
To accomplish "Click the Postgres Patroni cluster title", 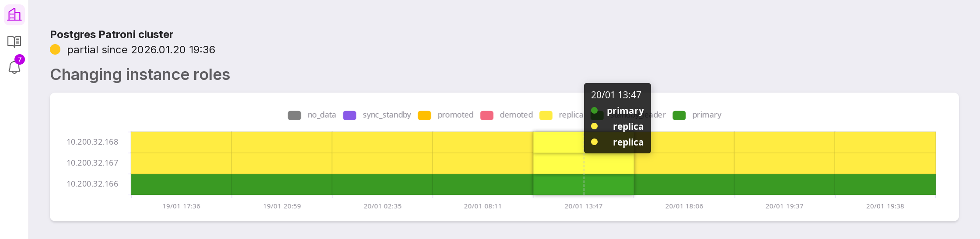I will click(112, 35).
